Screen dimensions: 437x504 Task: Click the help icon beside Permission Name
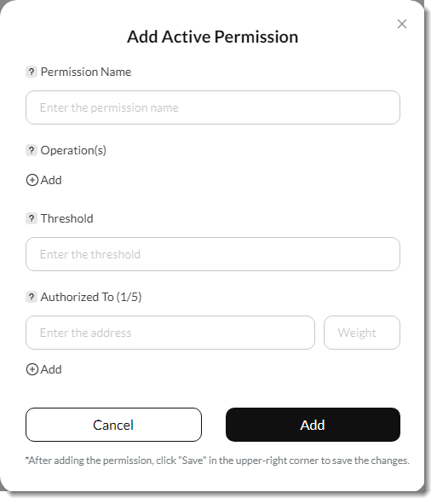32,72
